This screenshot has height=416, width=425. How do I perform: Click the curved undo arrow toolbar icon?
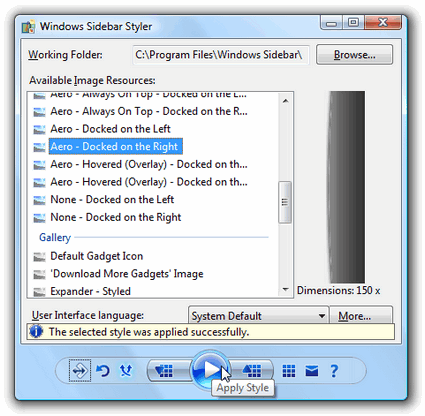103,370
